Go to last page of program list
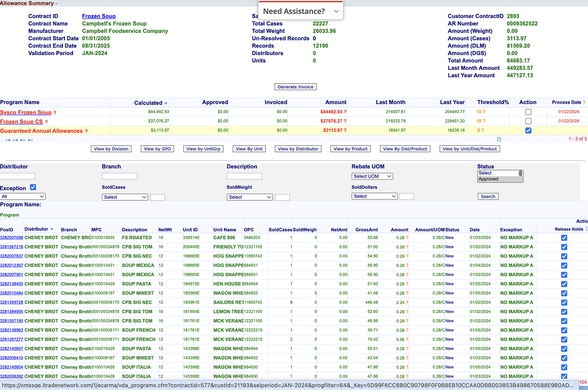 (x=30, y=140)
